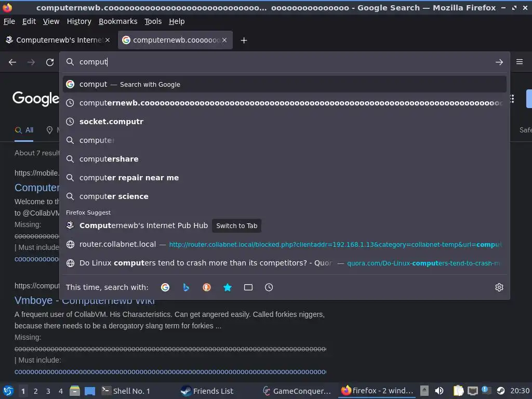
Task: Select the 'computer science' suggestion
Action: (x=284, y=196)
